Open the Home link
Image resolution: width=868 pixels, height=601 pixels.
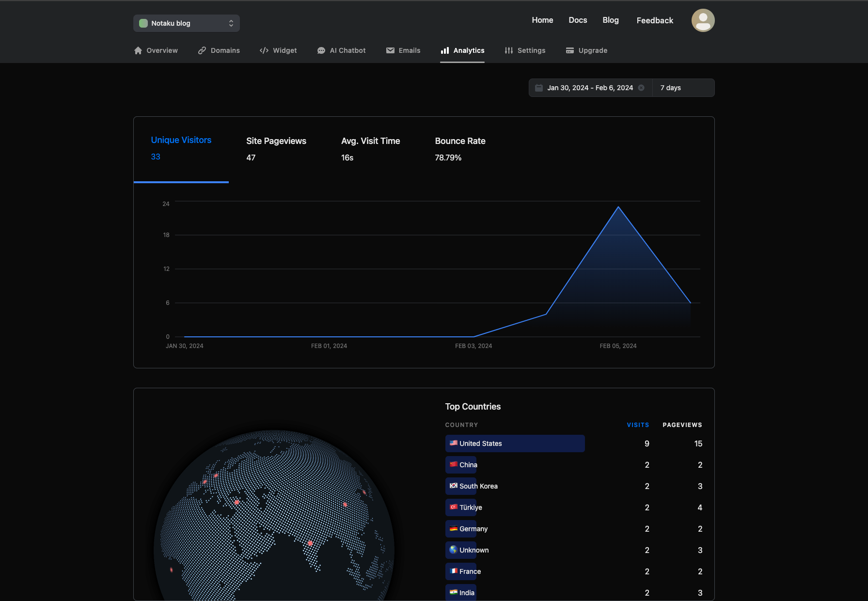(542, 20)
